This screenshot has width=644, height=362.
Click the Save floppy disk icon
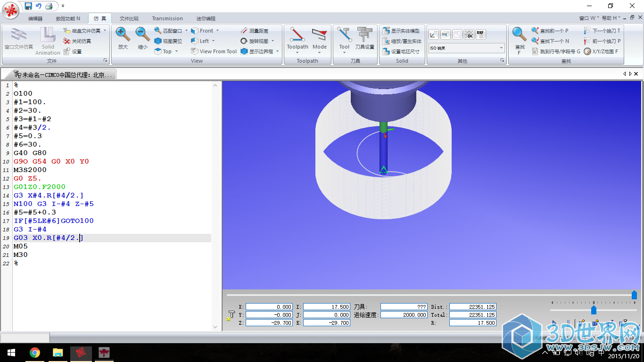tap(28, 6)
